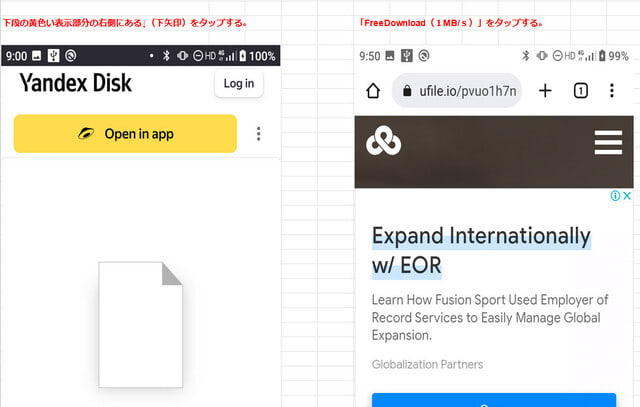Viewport: 640px width, 407px height.
Task: Tap the 9:50 clock in the right status bar
Action: click(370, 56)
